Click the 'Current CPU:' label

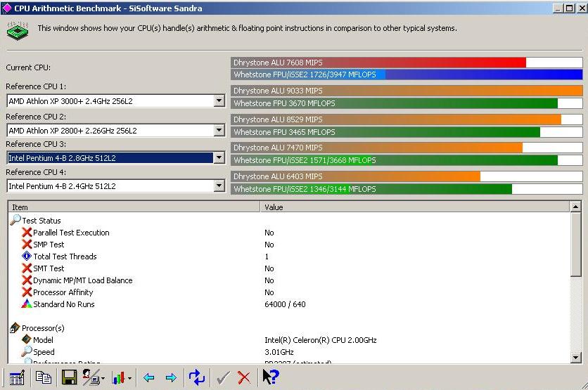pyautogui.click(x=28, y=67)
